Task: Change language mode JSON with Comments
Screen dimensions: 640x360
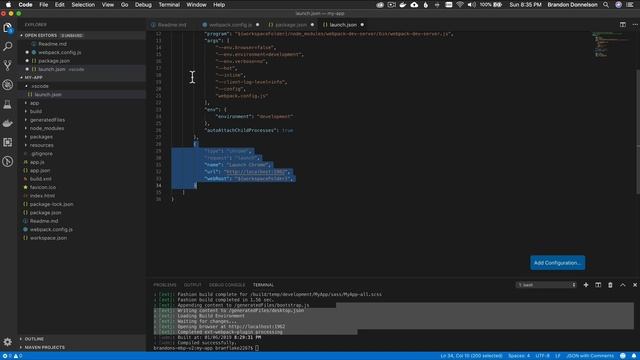Action: click(590, 356)
